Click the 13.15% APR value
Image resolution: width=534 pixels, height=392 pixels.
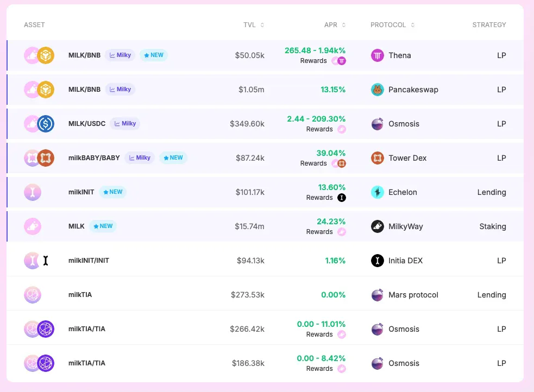point(333,90)
